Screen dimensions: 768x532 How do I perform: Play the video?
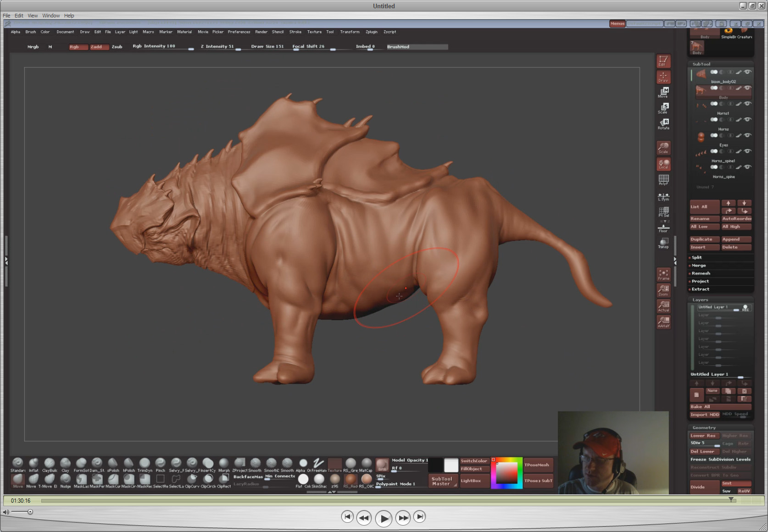[x=384, y=519]
